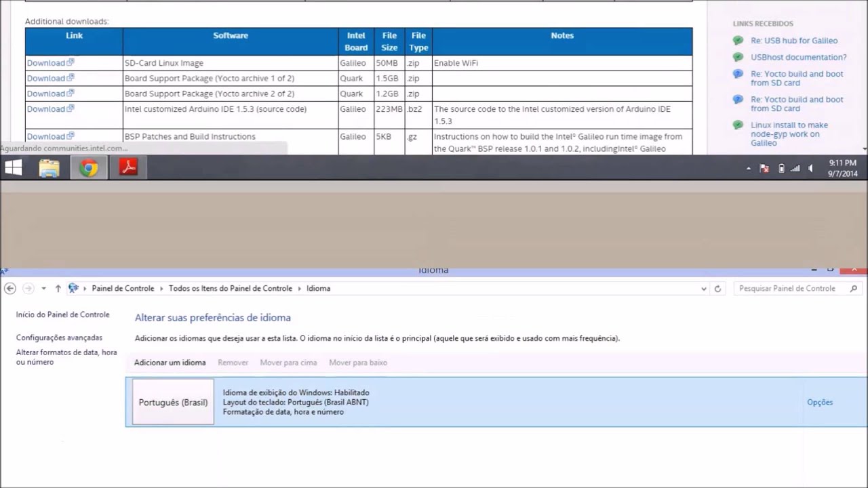Screen dimensions: 868x488
Task: Show hidden system tray icons
Action: pos(749,168)
